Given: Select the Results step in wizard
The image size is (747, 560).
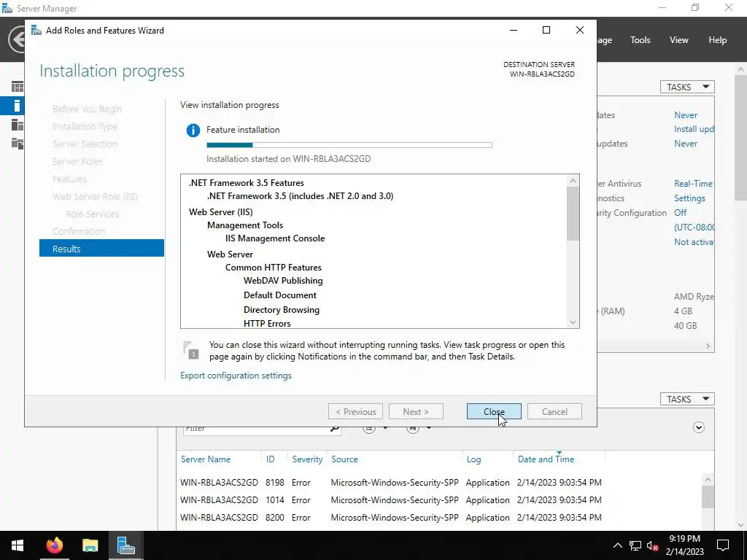Looking at the screenshot, I should [x=101, y=248].
